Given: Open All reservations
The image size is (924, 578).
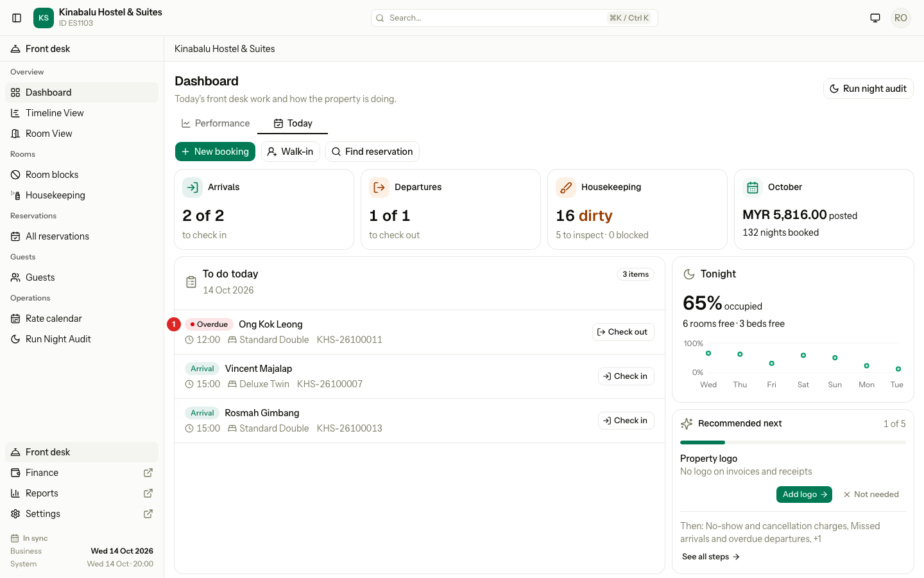Looking at the screenshot, I should point(82,236).
